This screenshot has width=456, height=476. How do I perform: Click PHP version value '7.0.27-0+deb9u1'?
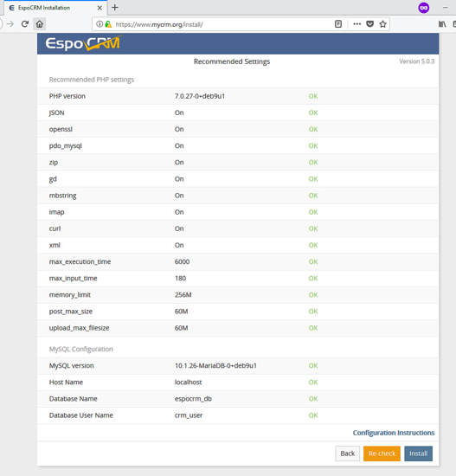(x=200, y=96)
